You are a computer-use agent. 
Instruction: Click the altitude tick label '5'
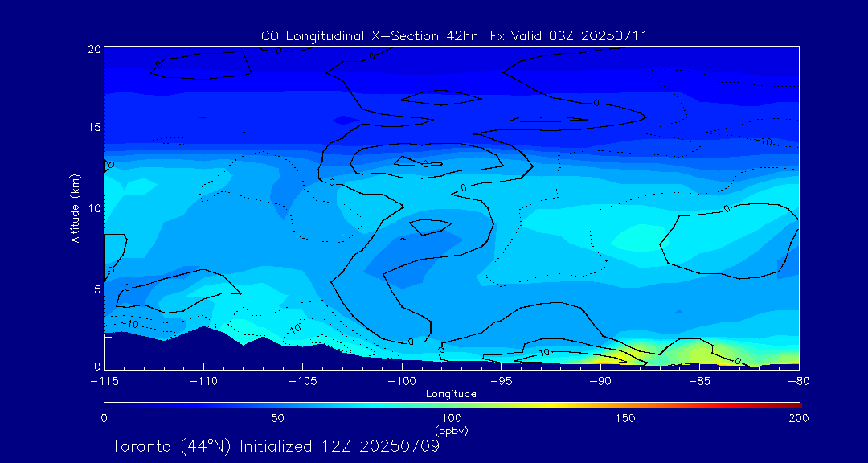(x=96, y=289)
